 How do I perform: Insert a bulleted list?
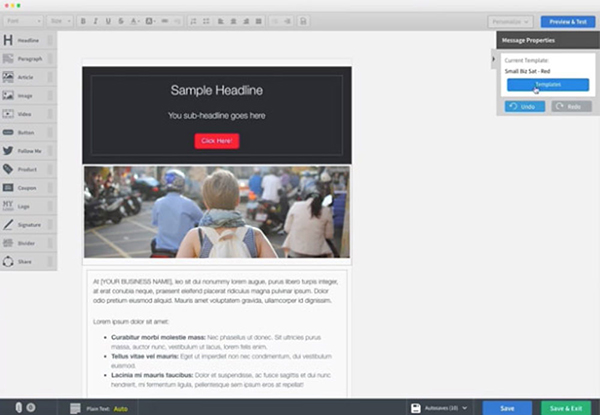(206, 21)
